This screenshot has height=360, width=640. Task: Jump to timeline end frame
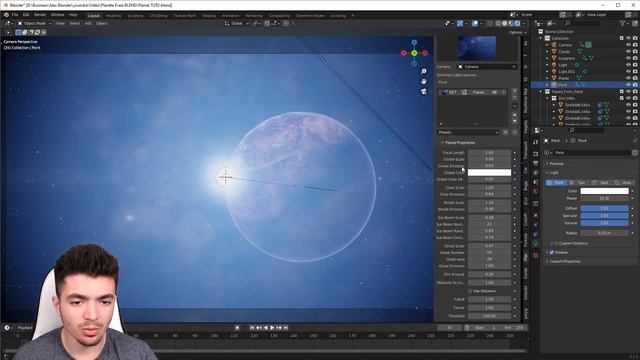(x=286, y=327)
